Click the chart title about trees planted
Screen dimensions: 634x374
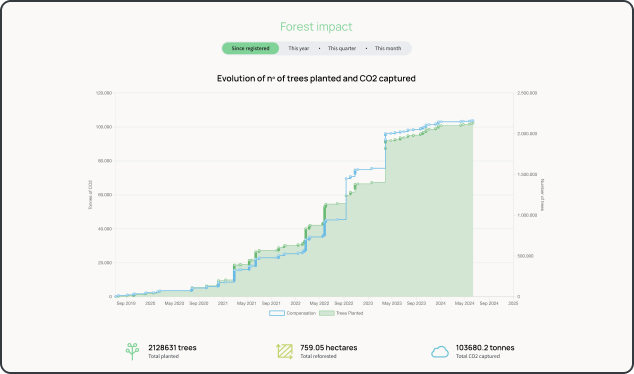[316, 78]
